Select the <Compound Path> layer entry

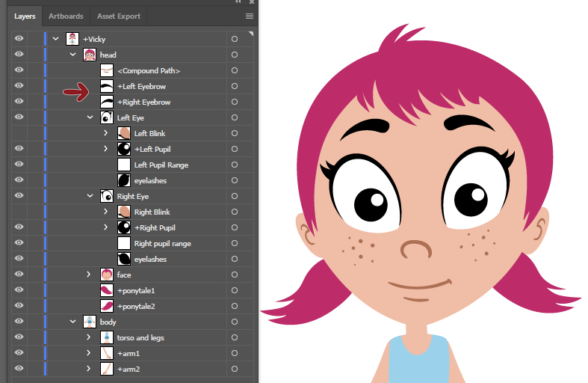coord(149,71)
